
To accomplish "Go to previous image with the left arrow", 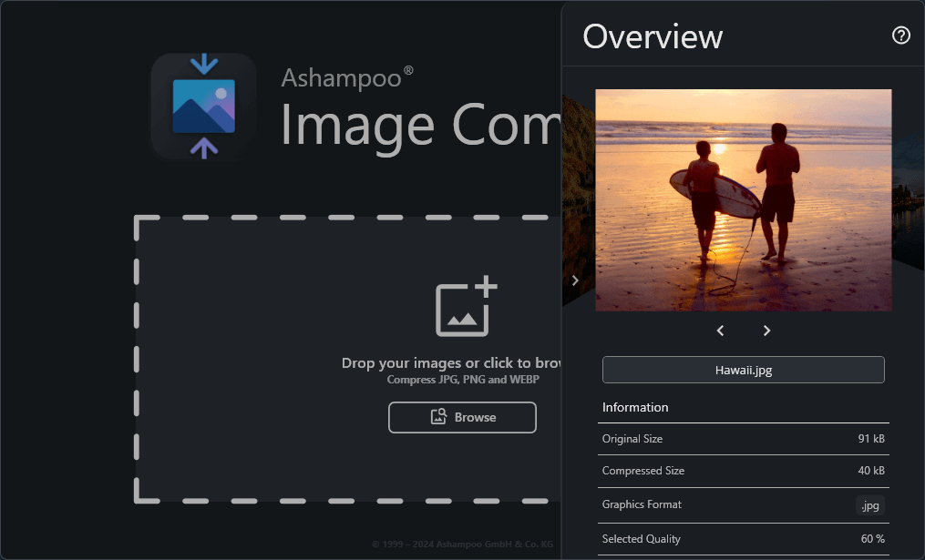I will point(720,331).
